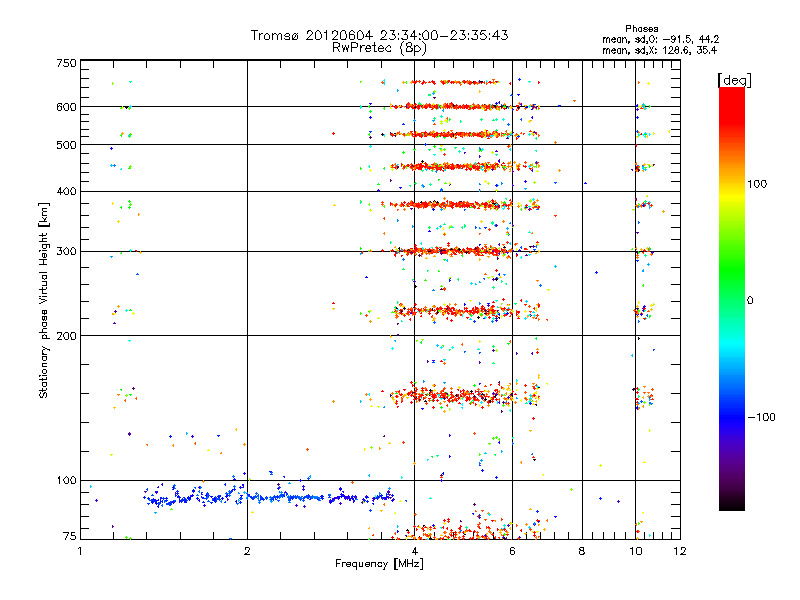Click the colorbar tick label "0"
800x600 pixels.
(x=750, y=300)
